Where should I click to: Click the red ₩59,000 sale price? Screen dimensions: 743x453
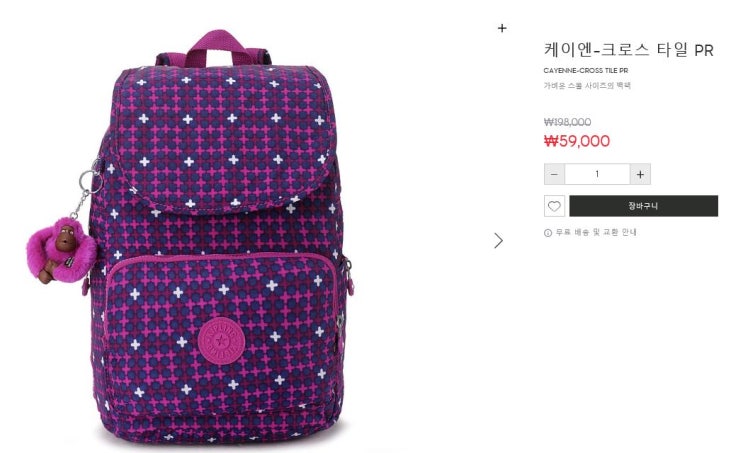click(x=577, y=141)
